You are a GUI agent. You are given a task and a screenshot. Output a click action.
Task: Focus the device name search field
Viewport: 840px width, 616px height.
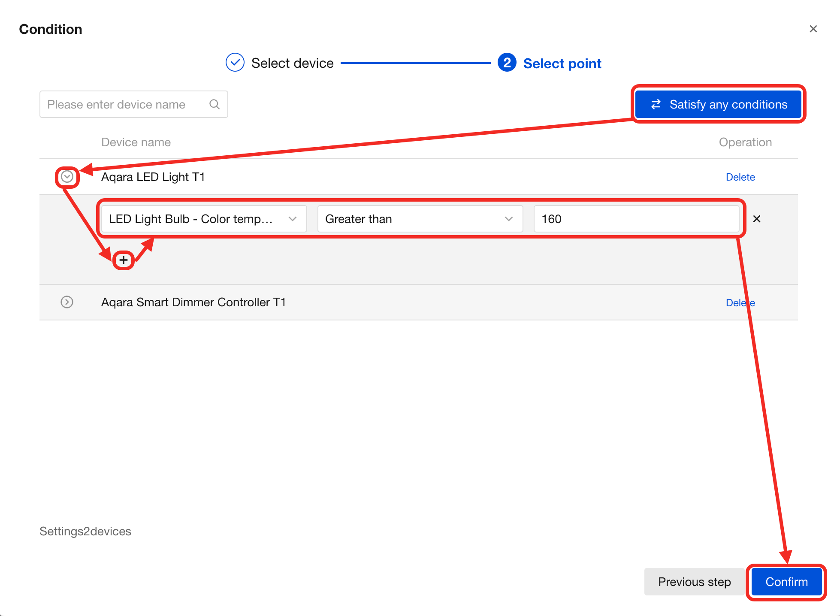[x=124, y=104]
